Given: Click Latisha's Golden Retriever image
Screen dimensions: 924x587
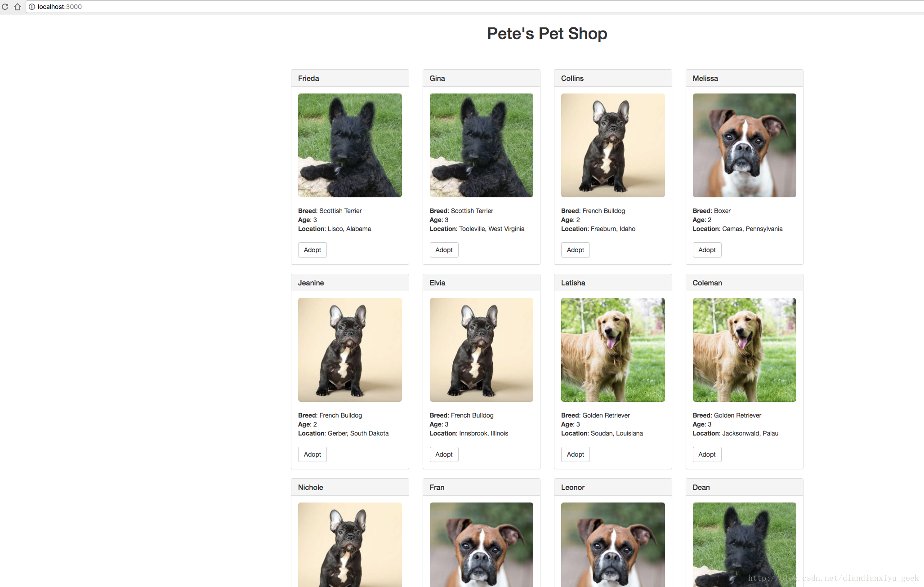Looking at the screenshot, I should [x=613, y=350].
